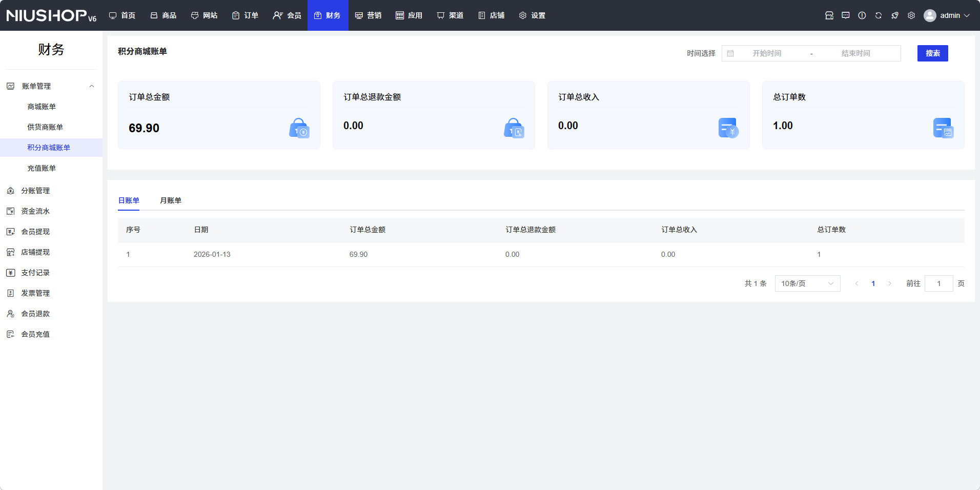The height and width of the screenshot is (490, 980).
Task: Select 资金流水 in the sidebar
Action: coord(35,211)
